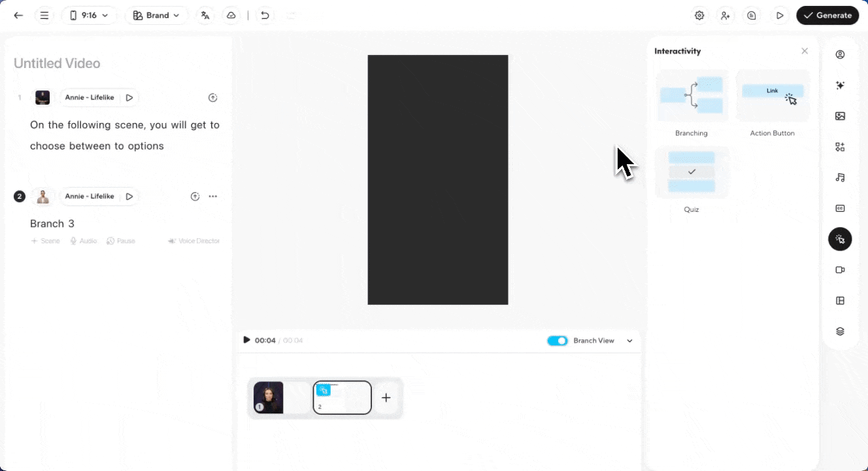Click the add collaborator icon
The image size is (868, 471).
726,16
